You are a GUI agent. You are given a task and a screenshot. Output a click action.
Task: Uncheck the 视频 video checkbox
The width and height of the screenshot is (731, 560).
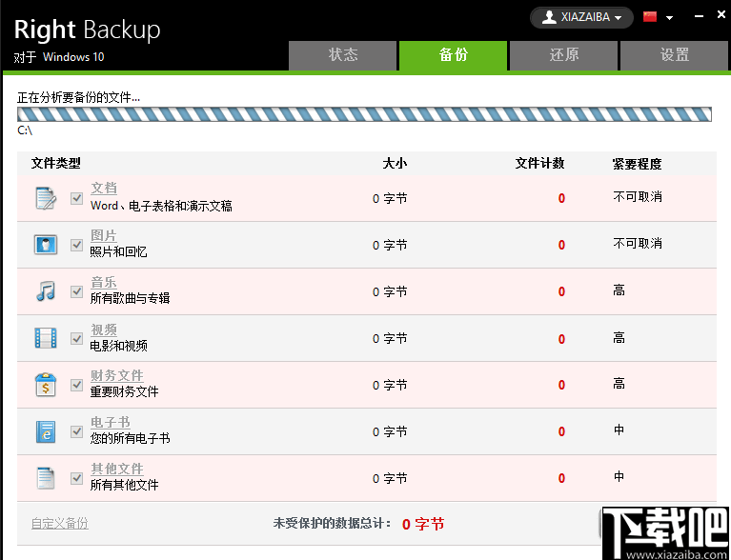pyautogui.click(x=77, y=338)
